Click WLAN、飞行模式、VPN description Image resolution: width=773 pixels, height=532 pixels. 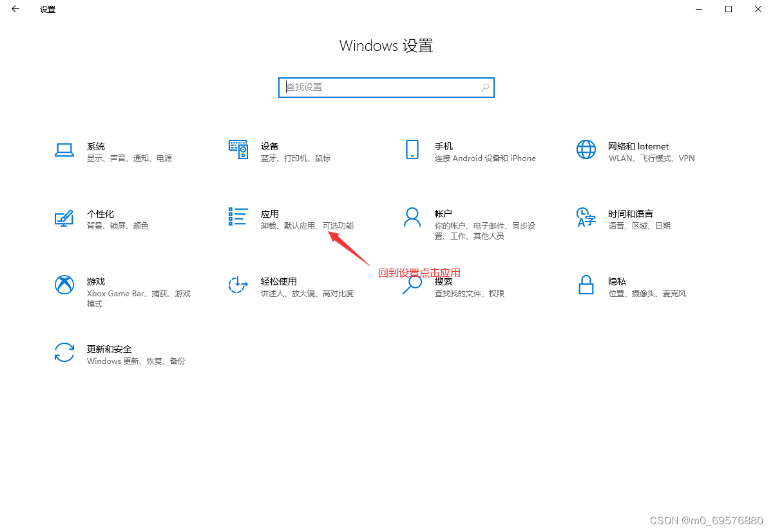(651, 158)
